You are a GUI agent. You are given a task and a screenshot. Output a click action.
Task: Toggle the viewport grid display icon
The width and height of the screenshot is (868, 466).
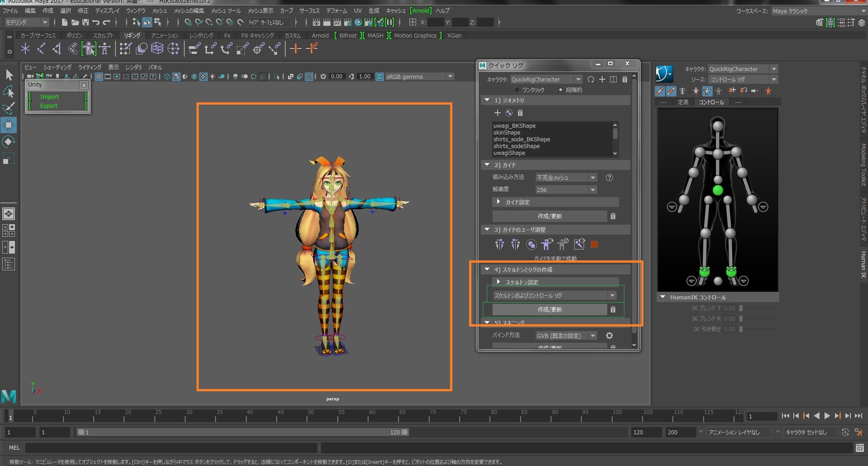tap(98, 77)
